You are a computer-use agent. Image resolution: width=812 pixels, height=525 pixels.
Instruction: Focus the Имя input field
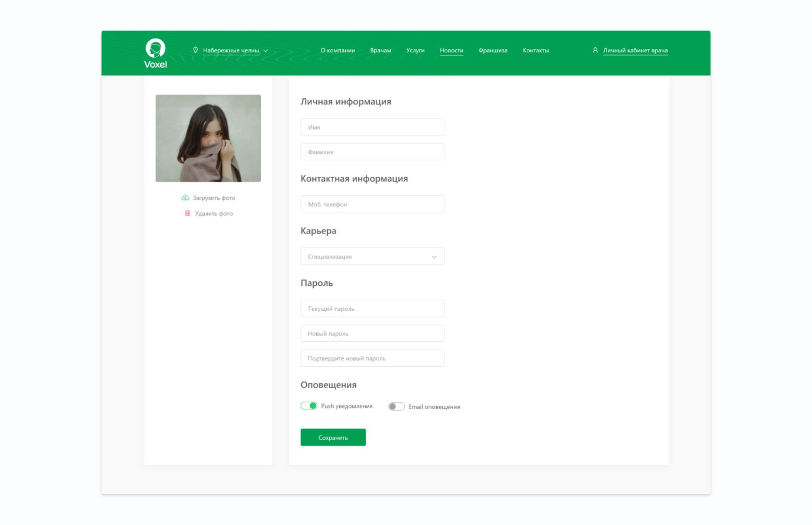click(372, 127)
